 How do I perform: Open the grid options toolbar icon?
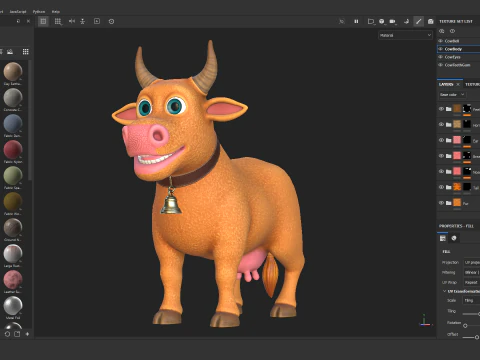(58, 21)
